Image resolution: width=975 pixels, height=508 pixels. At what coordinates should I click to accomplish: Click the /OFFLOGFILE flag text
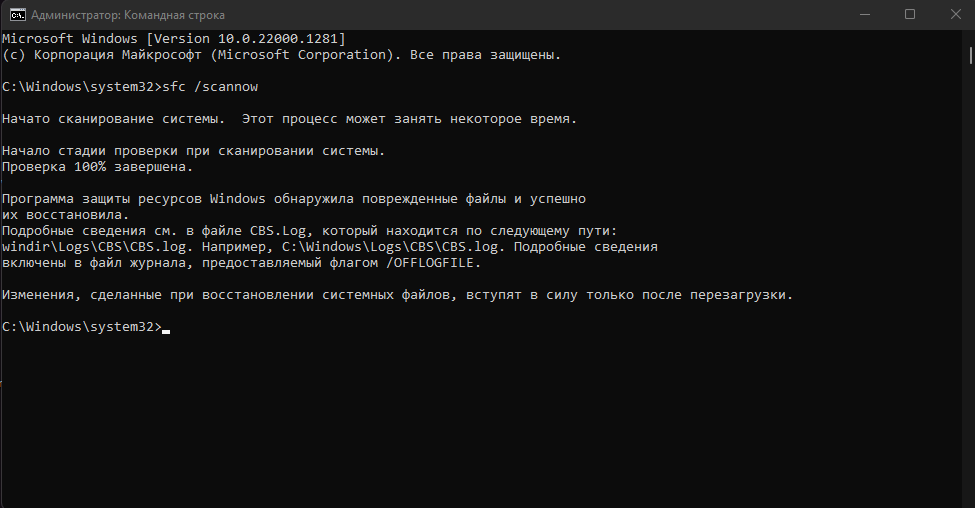pyautogui.click(x=430, y=263)
